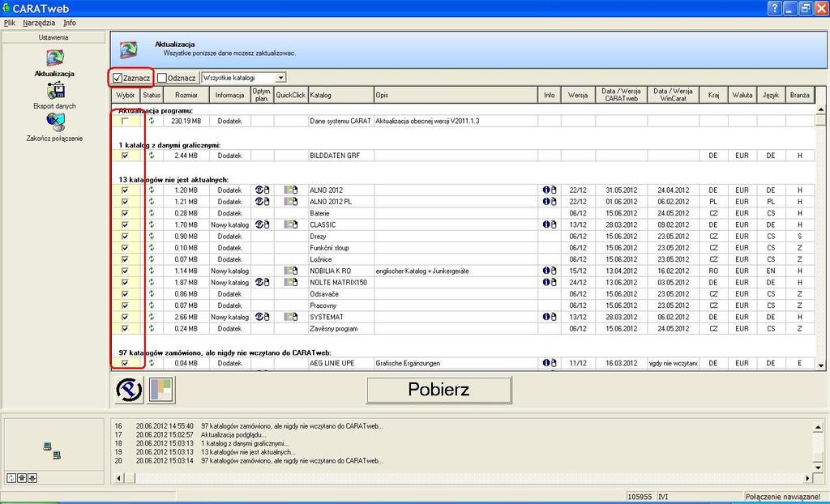Click the Optym. plan. icon in CLASSIC row
Image resolution: width=830 pixels, height=504 pixels.
(262, 224)
